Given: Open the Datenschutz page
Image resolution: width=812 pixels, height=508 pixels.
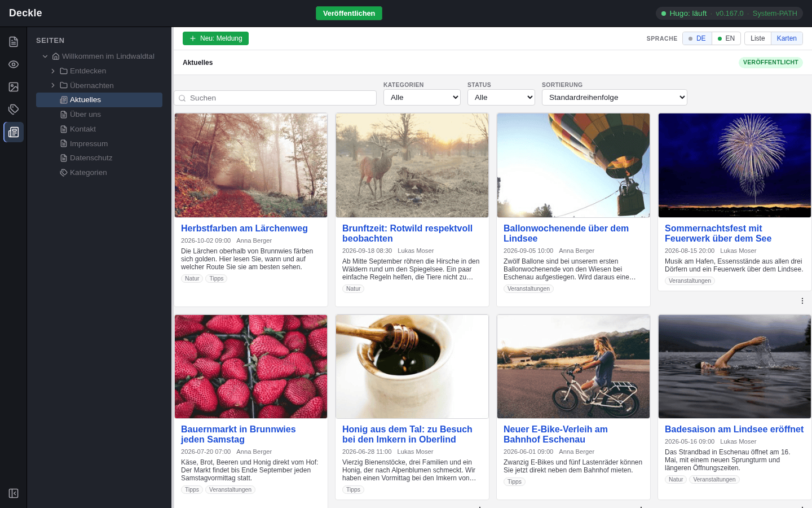Looking at the screenshot, I should coord(99,158).
